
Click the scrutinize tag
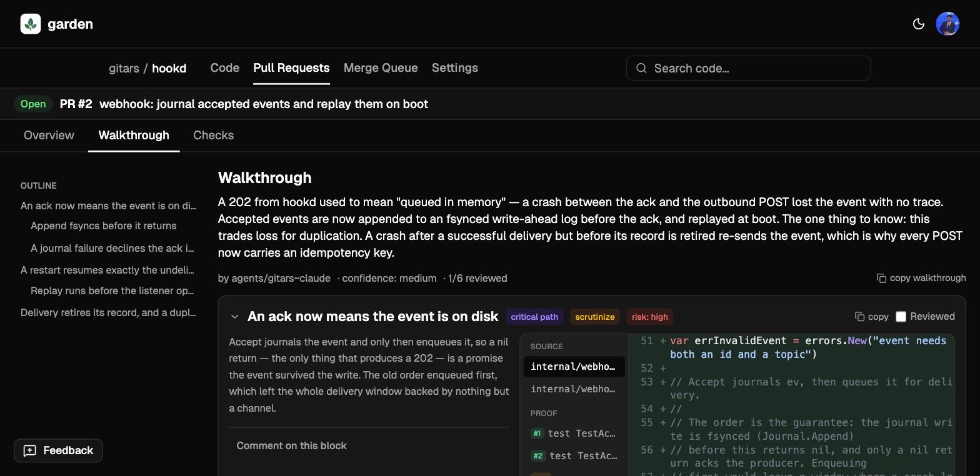[594, 317]
